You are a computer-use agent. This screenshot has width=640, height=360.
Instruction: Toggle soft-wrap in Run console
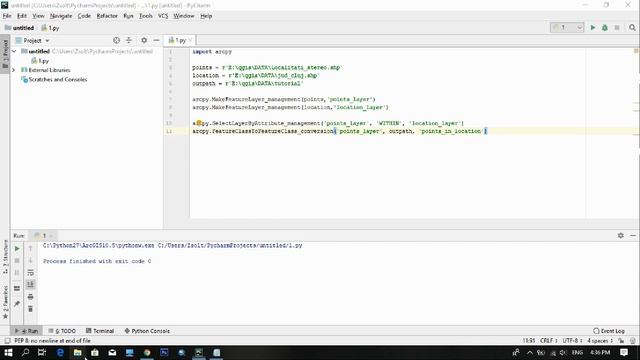(30, 273)
